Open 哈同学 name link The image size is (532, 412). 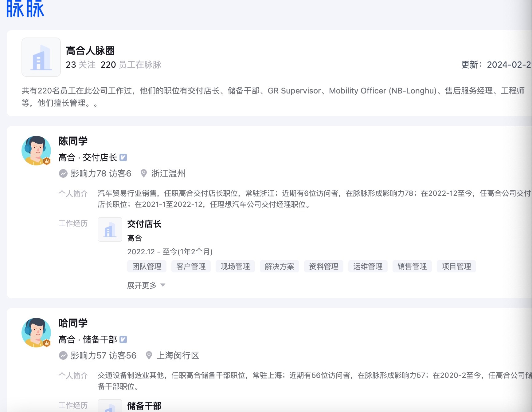73,323
